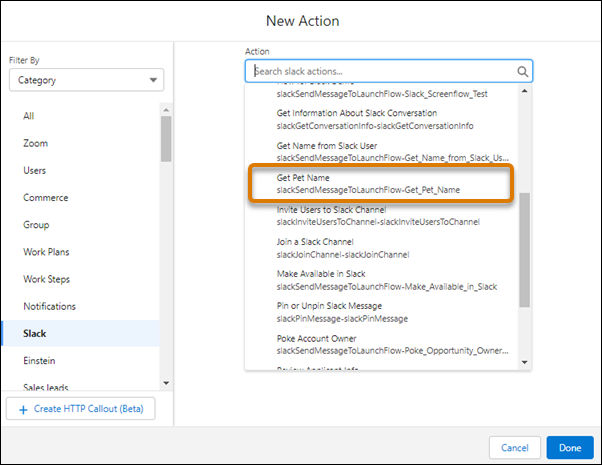Choose Get Information About Slack Conversation action
Screen dimensions: 602x465
click(x=382, y=119)
